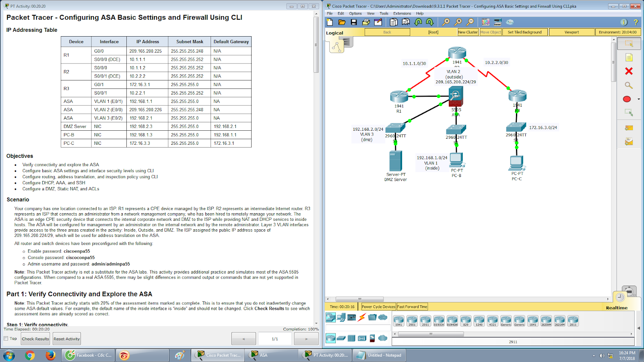Open the Connections lightning bolt device category

point(361,317)
